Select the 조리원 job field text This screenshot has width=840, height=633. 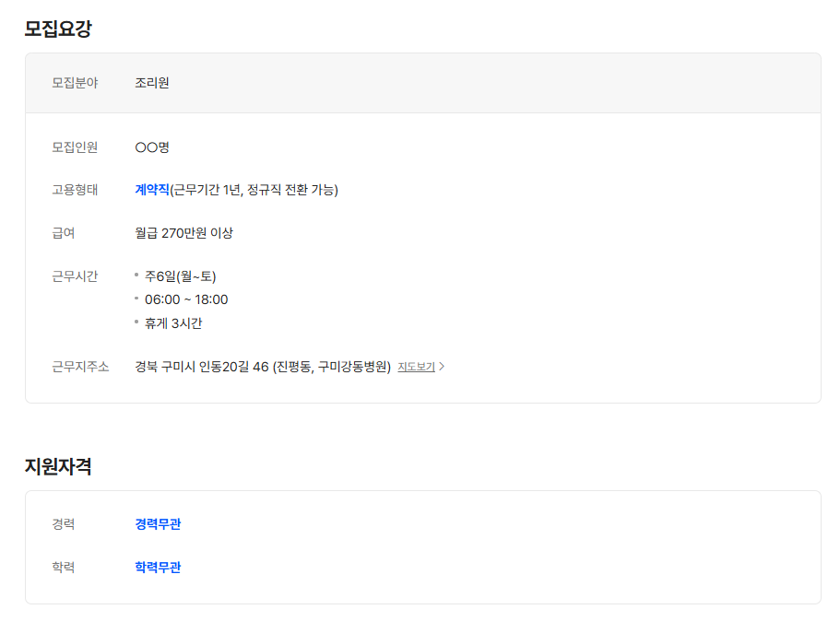point(151,82)
